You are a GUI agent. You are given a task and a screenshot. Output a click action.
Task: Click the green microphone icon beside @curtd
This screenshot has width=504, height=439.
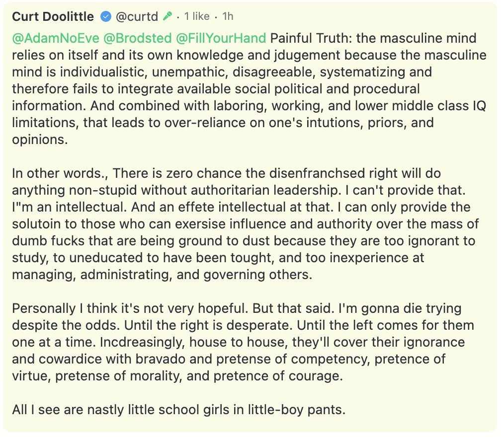click(167, 17)
